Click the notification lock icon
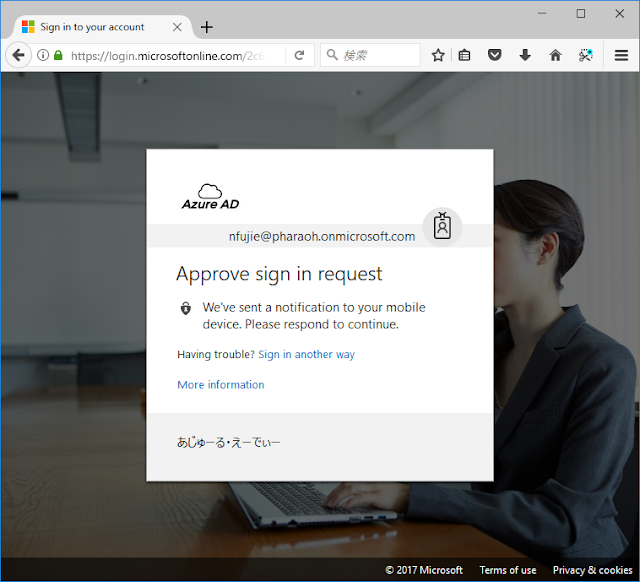 186,308
